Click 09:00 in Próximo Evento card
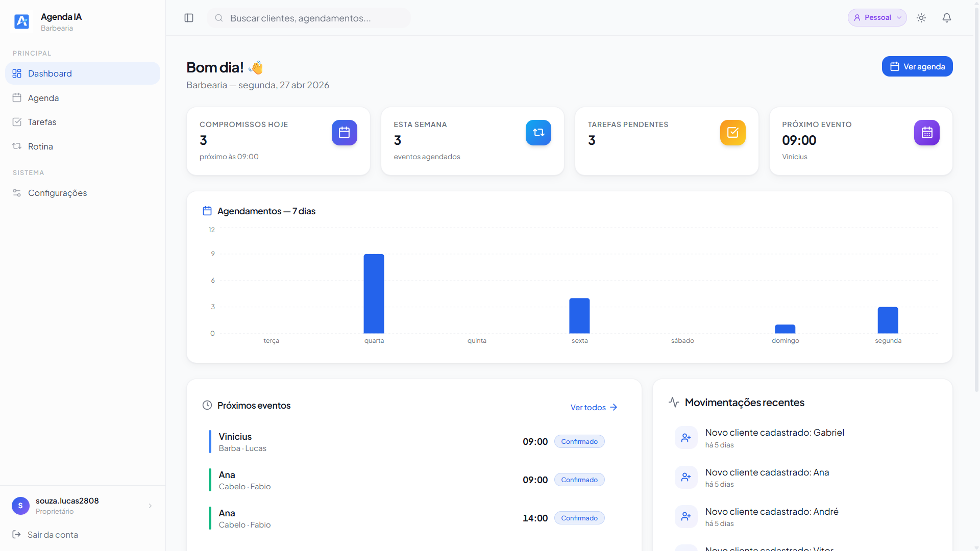Image resolution: width=980 pixels, height=551 pixels. [799, 140]
